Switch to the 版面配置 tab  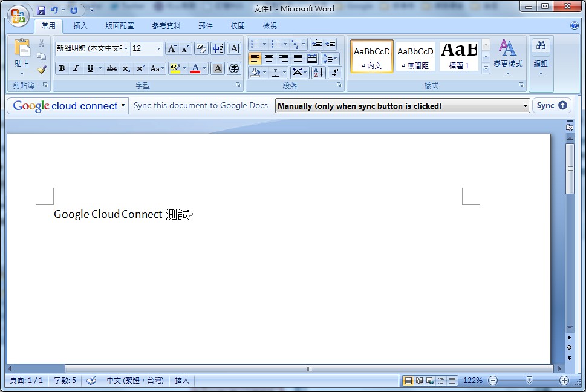[120, 25]
